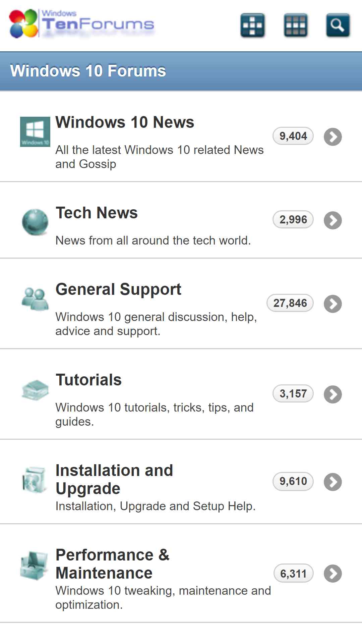
Task: Click the Tutorials book icon
Action: (x=35, y=390)
